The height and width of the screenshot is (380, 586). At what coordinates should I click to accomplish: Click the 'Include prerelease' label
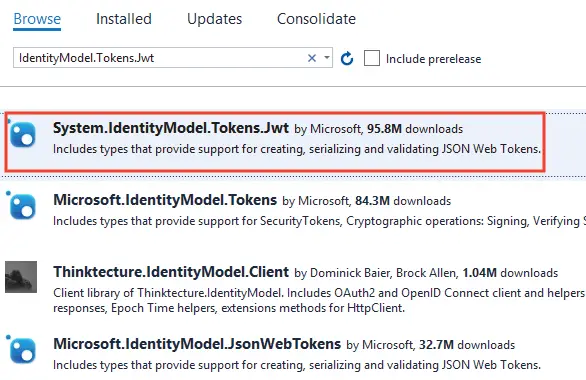pyautogui.click(x=434, y=59)
